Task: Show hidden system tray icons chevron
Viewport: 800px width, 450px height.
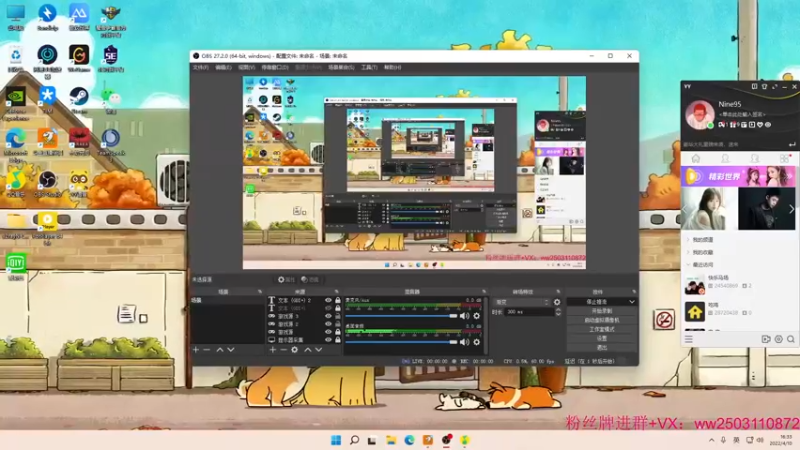Action: pyautogui.click(x=711, y=440)
